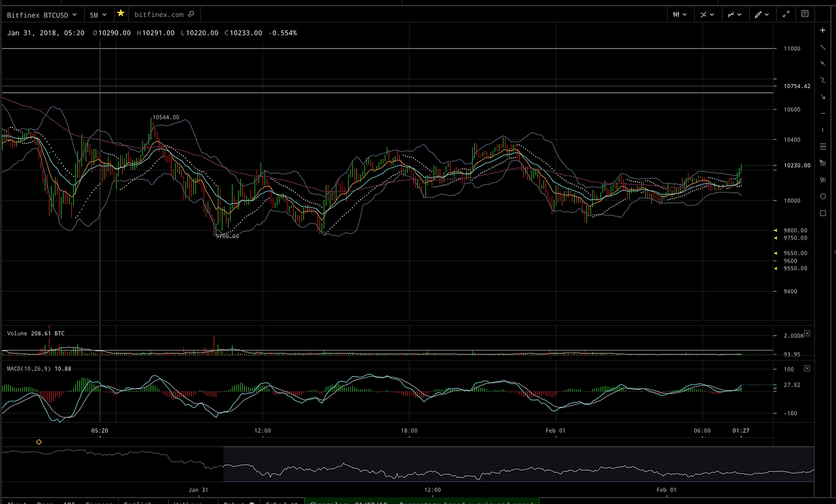Click the MACD(10,26,9) 10.88 label
Viewport: 836px width, 504px height.
(39, 369)
